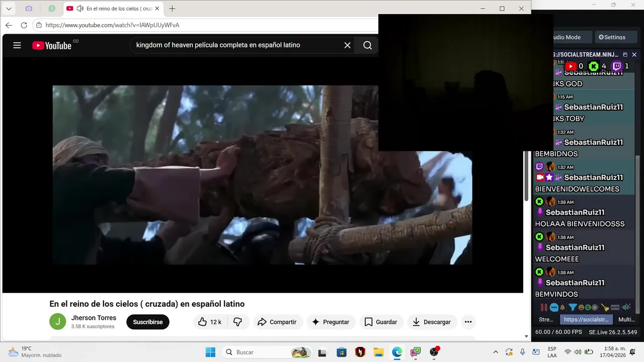The image size is (644, 362).
Task: Select the WELCOMEEE chat message
Action: [x=557, y=259]
